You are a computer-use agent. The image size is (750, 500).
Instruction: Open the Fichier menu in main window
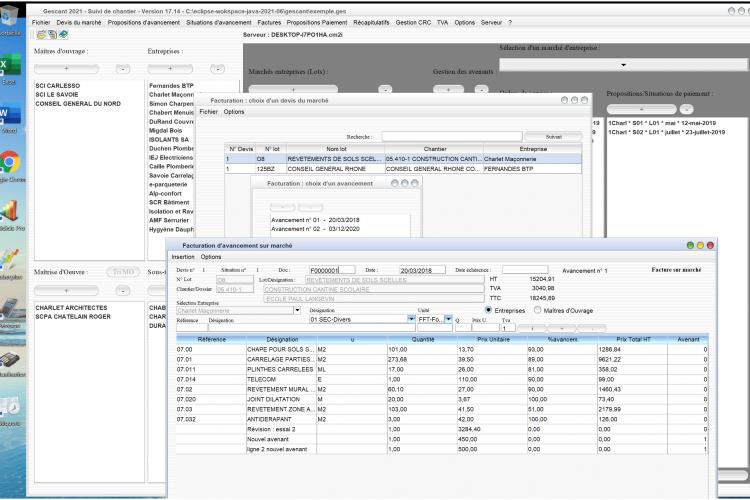[41, 22]
